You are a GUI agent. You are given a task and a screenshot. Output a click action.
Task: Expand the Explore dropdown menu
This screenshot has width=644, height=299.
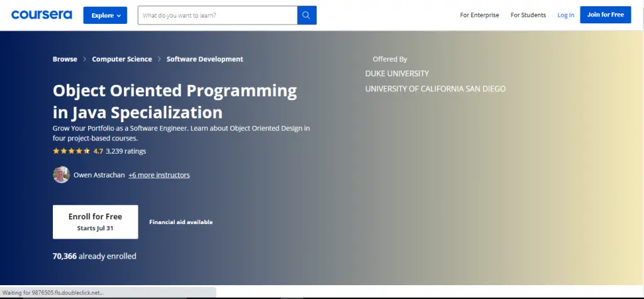(105, 15)
